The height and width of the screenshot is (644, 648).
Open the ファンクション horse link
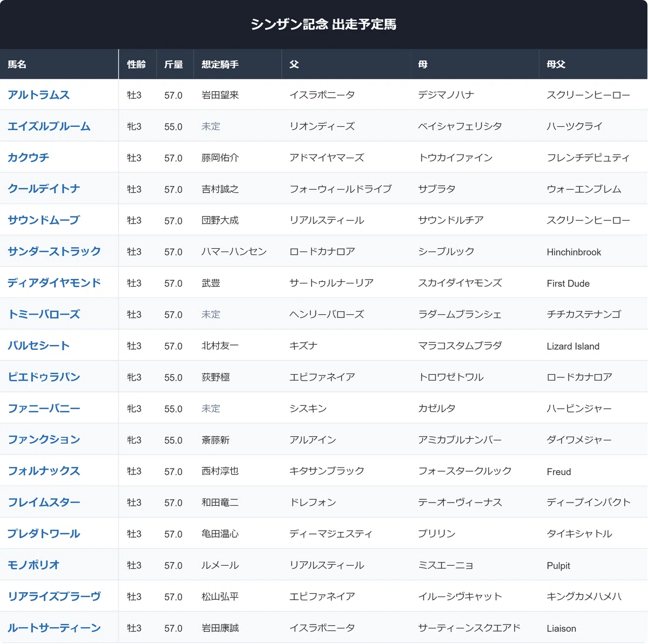pyautogui.click(x=44, y=439)
